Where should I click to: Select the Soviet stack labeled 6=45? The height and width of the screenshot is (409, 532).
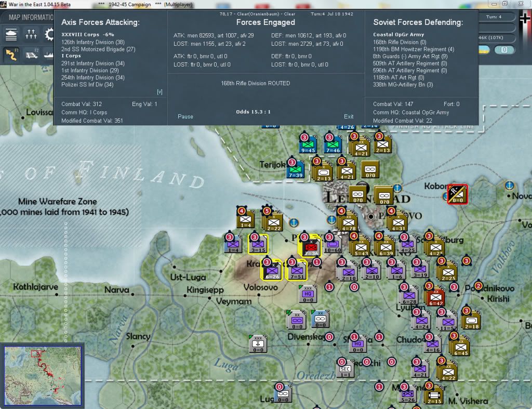click(460, 346)
